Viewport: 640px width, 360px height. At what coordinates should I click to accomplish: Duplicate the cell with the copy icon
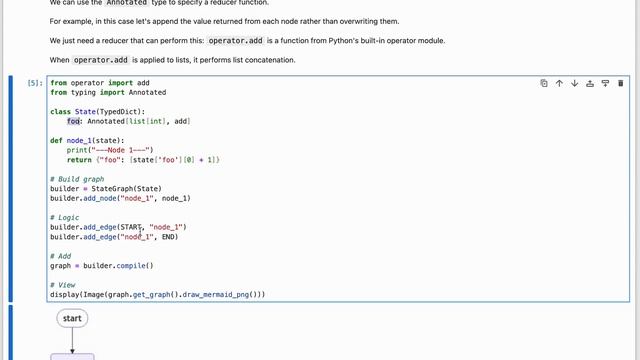544,83
